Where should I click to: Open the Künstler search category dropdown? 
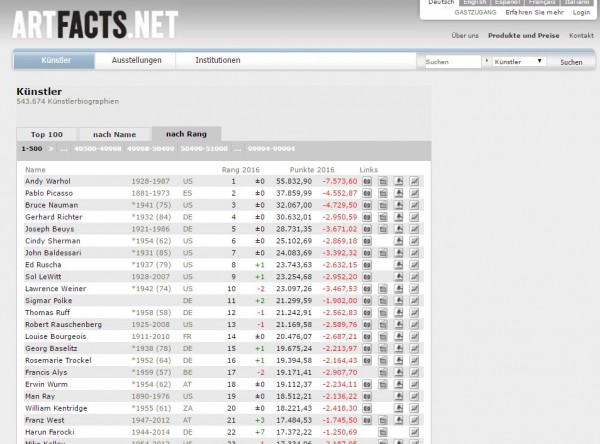[519, 62]
